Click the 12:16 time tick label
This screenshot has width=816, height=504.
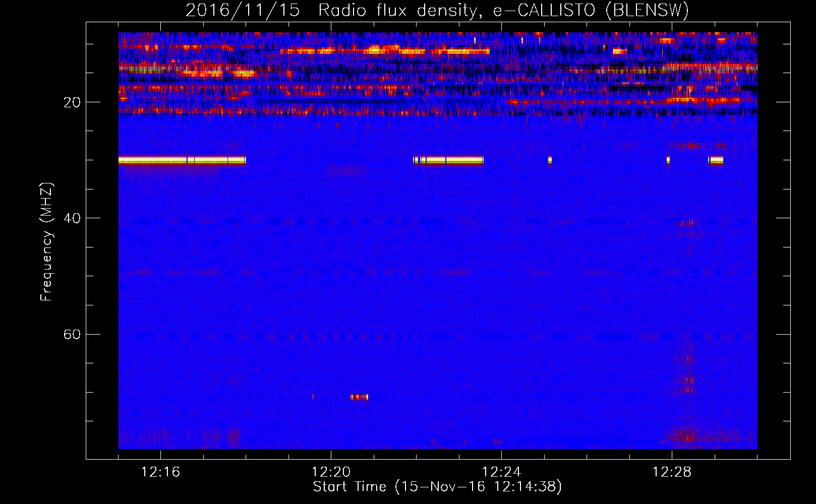pos(160,472)
